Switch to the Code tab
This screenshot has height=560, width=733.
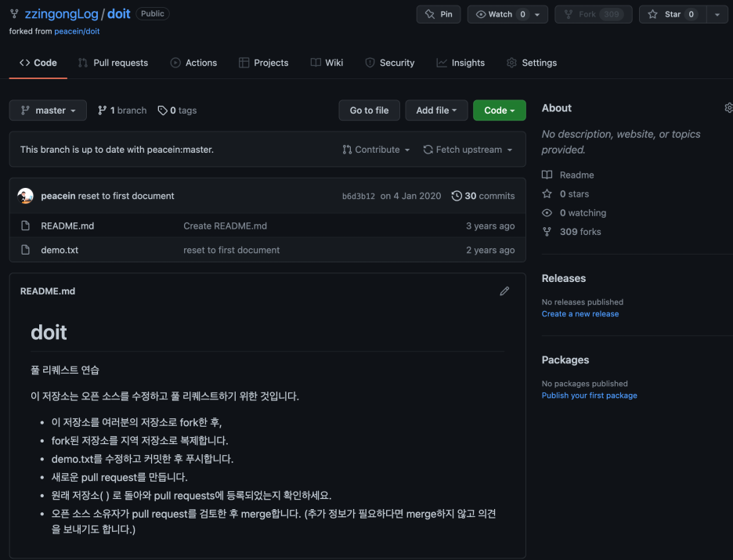(38, 63)
